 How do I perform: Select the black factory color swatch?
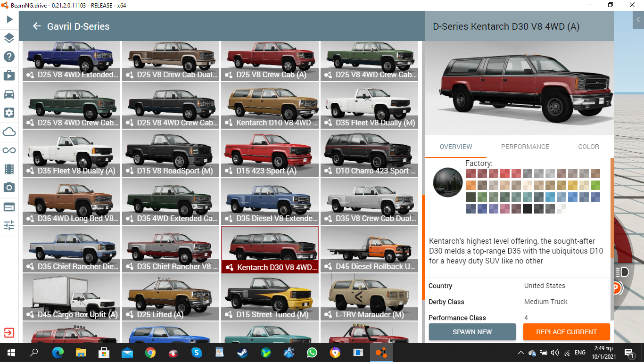tap(528, 209)
